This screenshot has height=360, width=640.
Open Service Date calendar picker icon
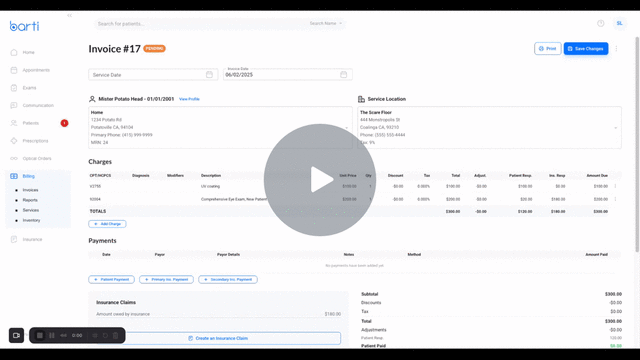tap(209, 75)
